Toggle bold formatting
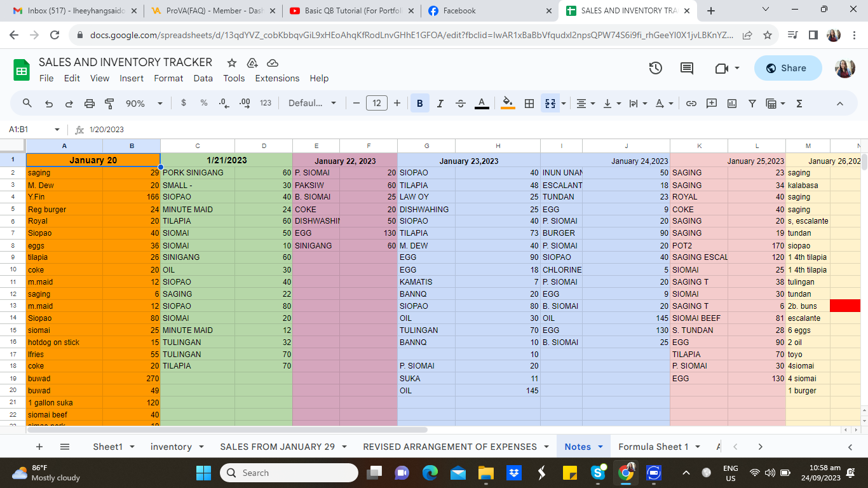Image resolution: width=868 pixels, height=488 pixels. click(419, 103)
